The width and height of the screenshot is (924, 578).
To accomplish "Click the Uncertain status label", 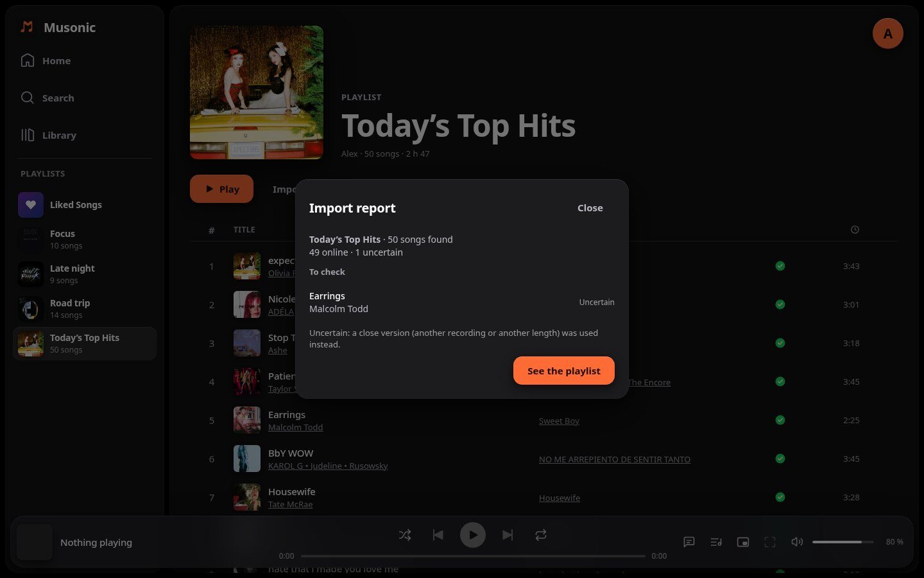I will [597, 302].
